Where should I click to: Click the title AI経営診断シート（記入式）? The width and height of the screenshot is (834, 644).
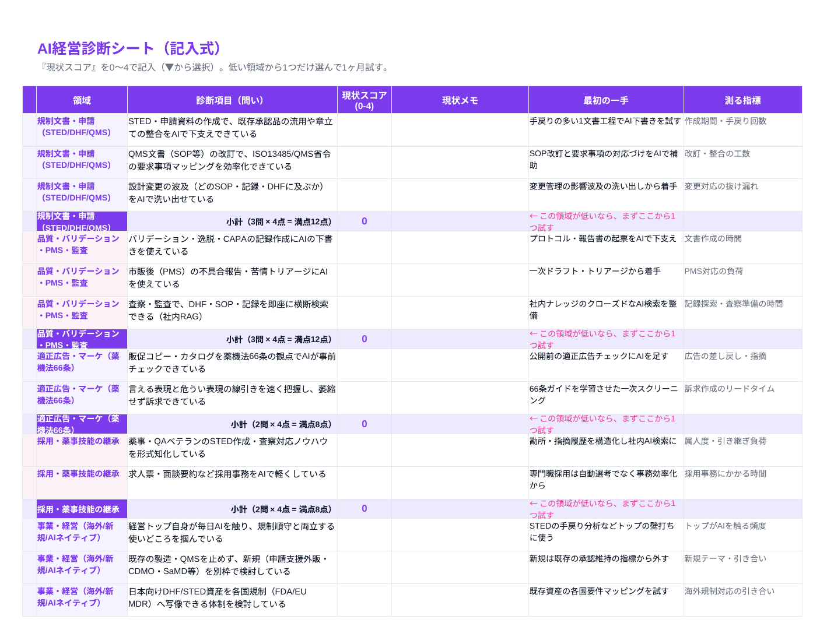[129, 48]
